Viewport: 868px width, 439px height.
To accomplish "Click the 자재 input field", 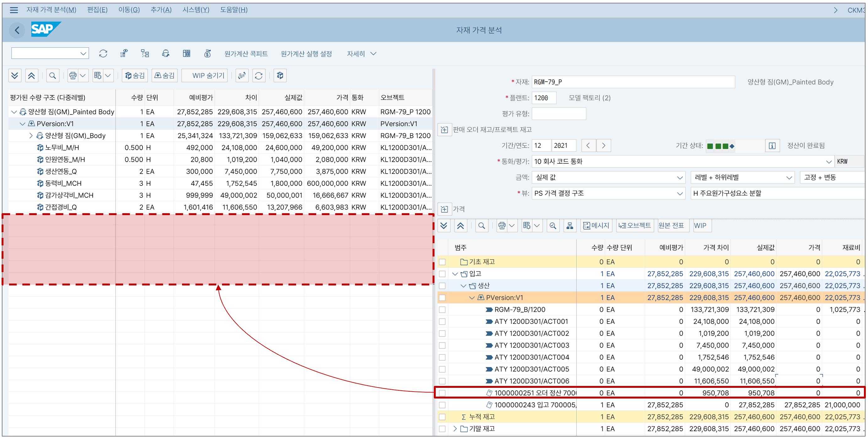I will pyautogui.click(x=633, y=82).
